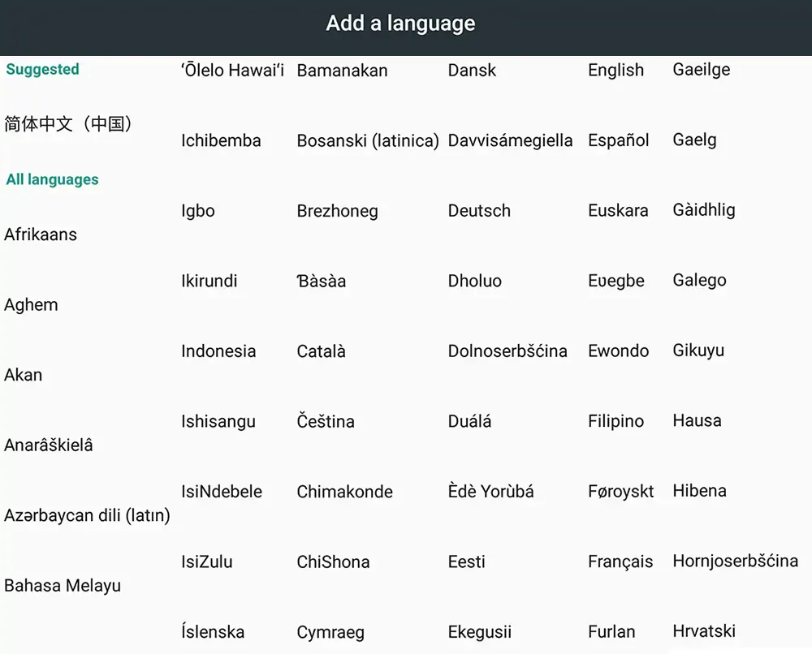The image size is (812, 654).
Task: Pick the Català language entry
Action: click(321, 351)
